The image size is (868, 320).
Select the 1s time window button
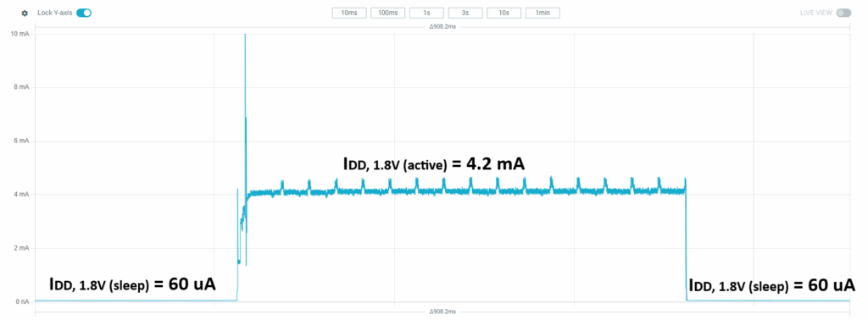[427, 13]
